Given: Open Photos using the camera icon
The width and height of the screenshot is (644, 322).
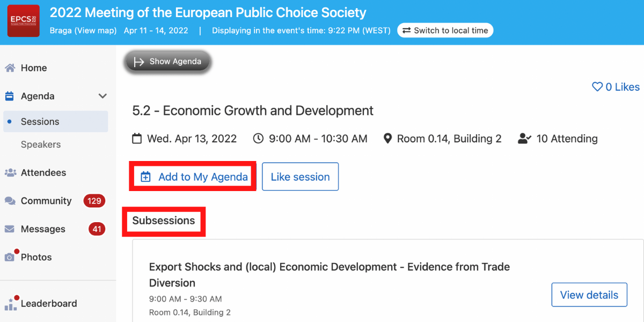Looking at the screenshot, I should tap(10, 257).
